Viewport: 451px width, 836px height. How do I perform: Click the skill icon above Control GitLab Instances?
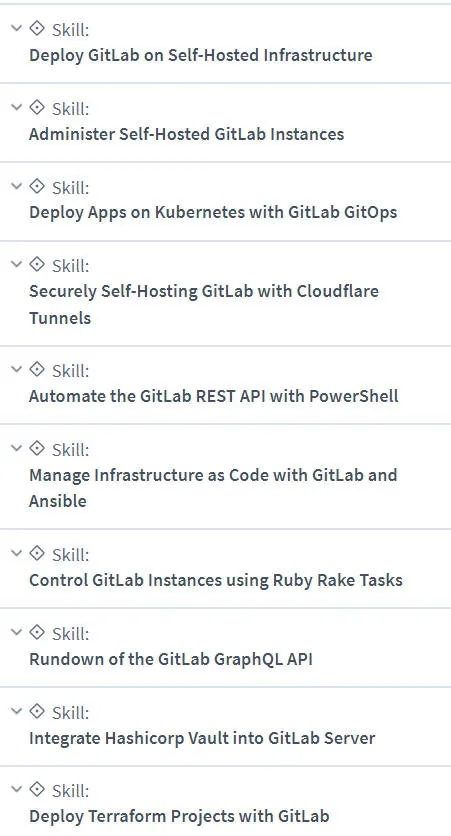(x=36, y=553)
